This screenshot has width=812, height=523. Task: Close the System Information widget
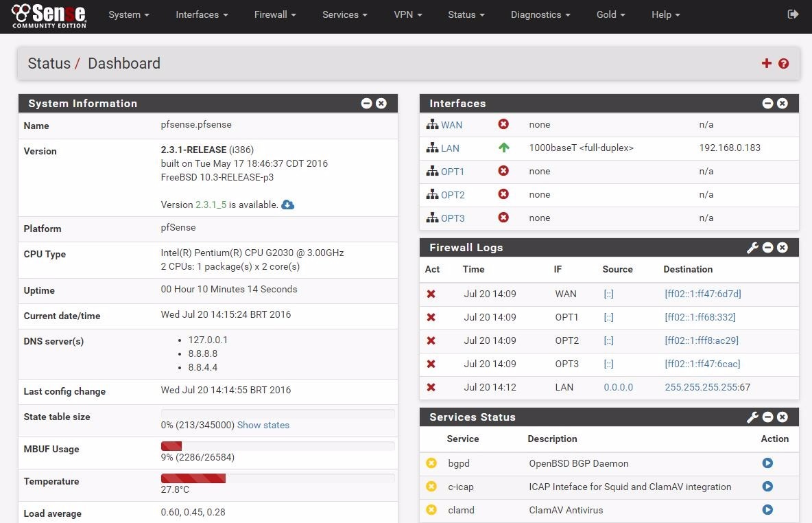click(x=381, y=103)
